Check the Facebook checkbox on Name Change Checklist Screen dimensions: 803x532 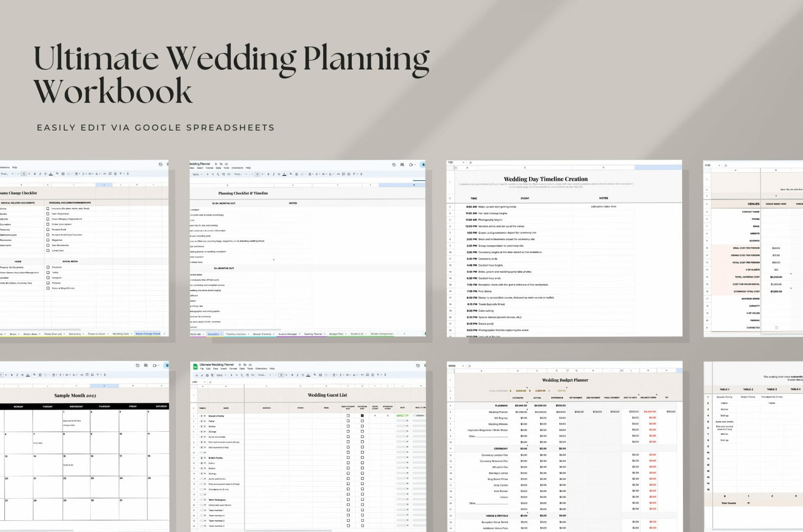[48, 267]
